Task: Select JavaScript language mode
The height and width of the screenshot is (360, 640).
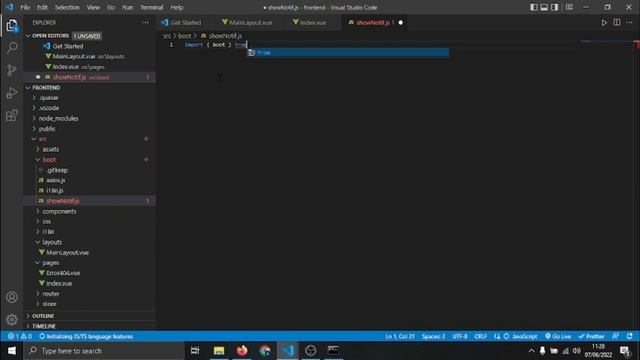Action: click(x=524, y=336)
